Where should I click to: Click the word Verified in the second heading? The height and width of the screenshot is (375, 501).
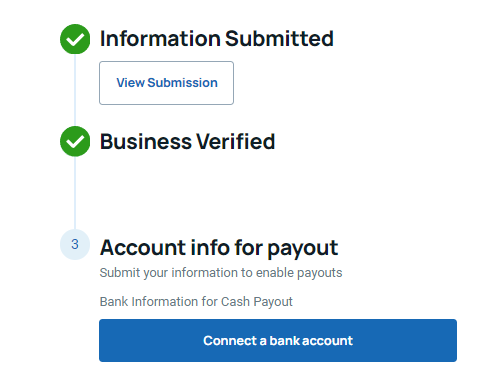235,142
